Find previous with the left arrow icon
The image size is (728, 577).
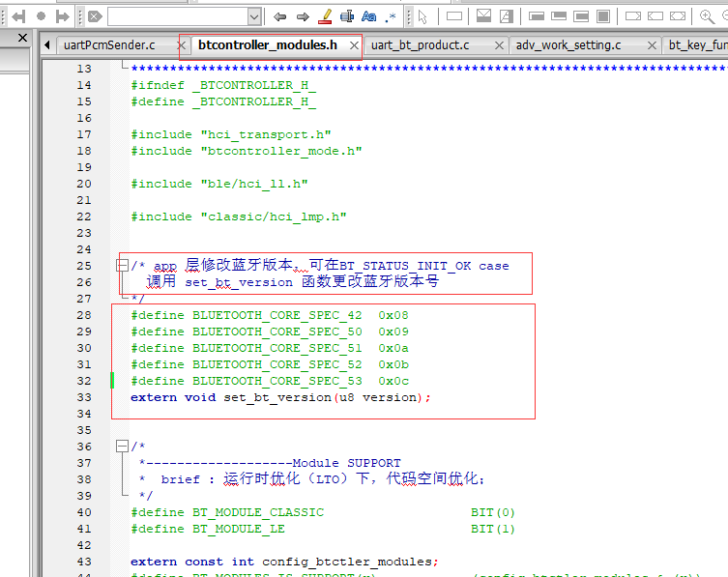click(x=279, y=17)
